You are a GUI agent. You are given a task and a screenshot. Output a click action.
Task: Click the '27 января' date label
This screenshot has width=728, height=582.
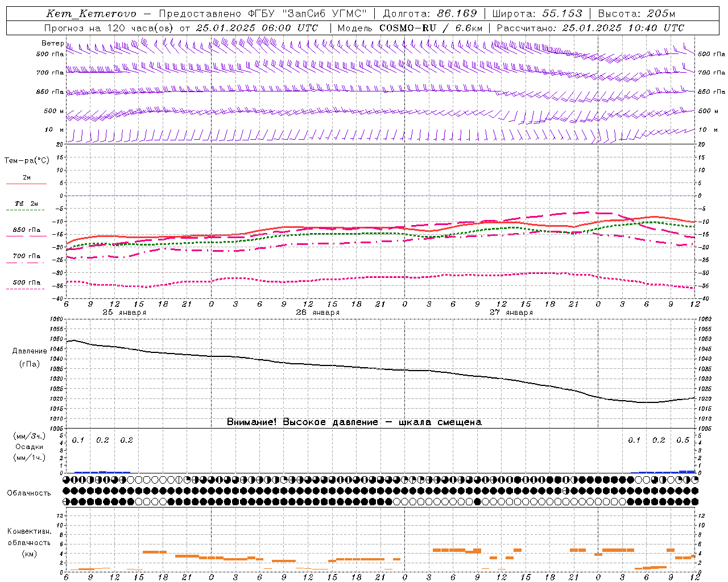(x=511, y=313)
